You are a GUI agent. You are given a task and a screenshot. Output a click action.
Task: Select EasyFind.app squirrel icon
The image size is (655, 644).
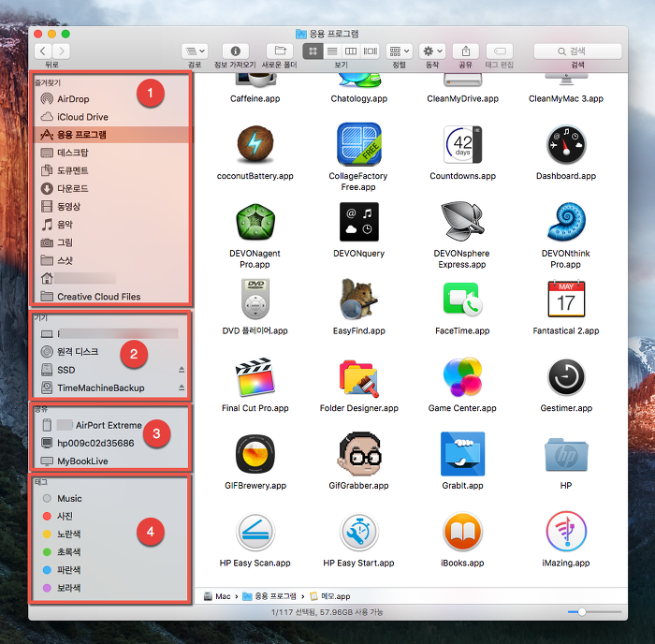point(358,300)
